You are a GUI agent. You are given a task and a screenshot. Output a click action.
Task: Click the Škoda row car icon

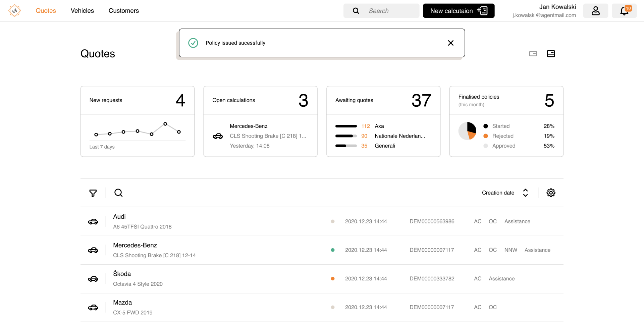93,279
